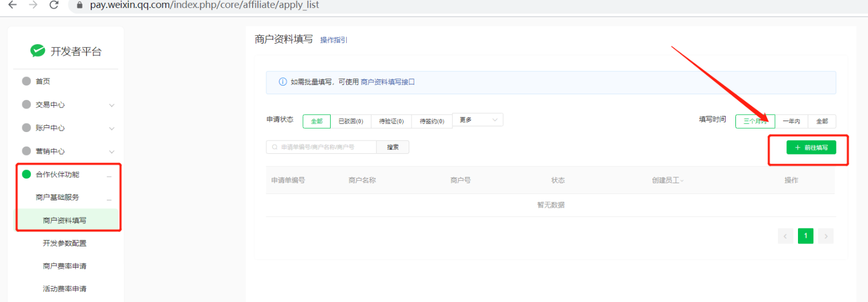Click the WeChat Pay logo icon
Viewport: 868px width, 302px height.
pyautogui.click(x=38, y=51)
